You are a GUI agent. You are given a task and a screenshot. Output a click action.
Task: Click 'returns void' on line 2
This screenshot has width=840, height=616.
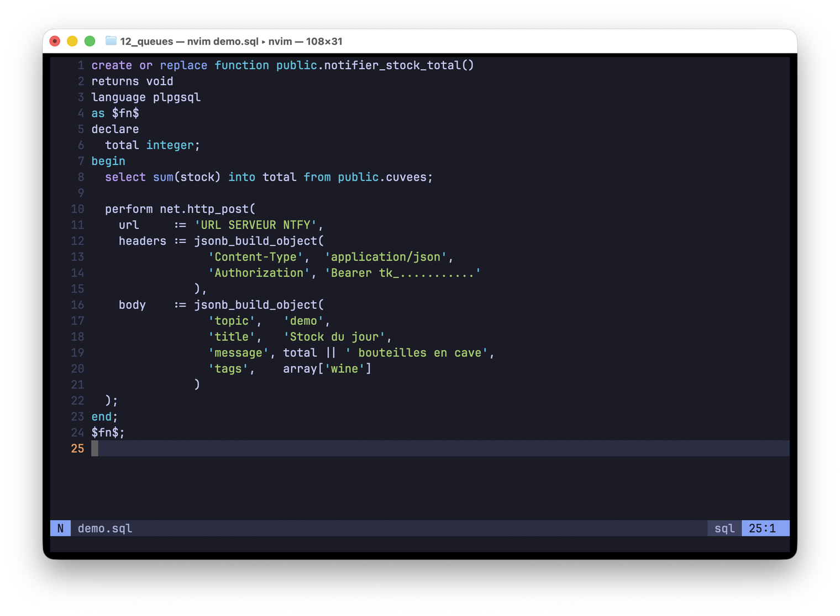(132, 81)
